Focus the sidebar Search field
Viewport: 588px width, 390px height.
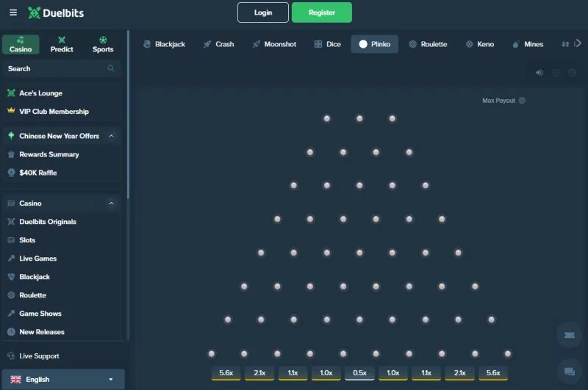point(62,68)
